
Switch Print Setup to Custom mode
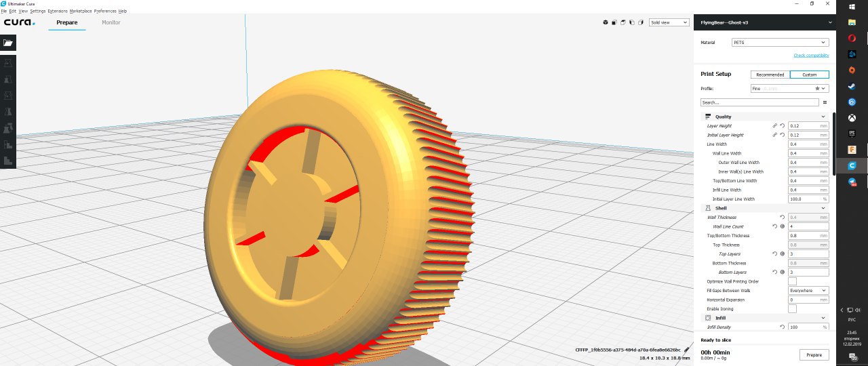810,75
